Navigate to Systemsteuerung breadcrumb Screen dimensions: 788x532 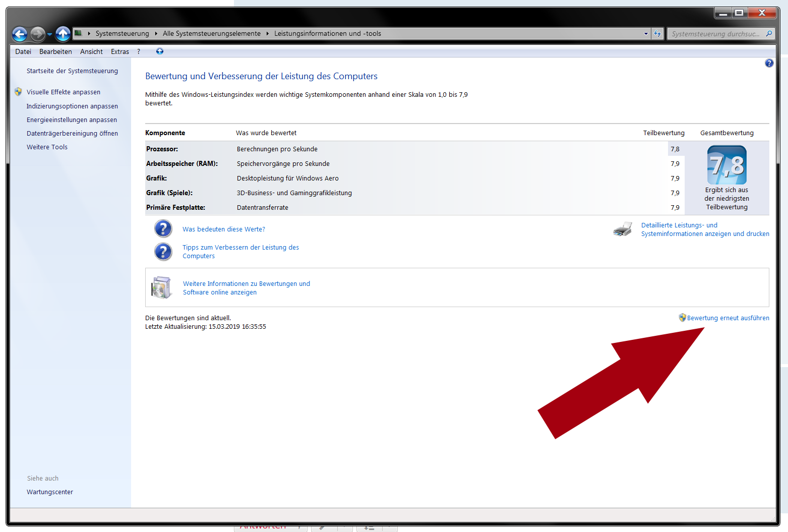pyautogui.click(x=123, y=34)
